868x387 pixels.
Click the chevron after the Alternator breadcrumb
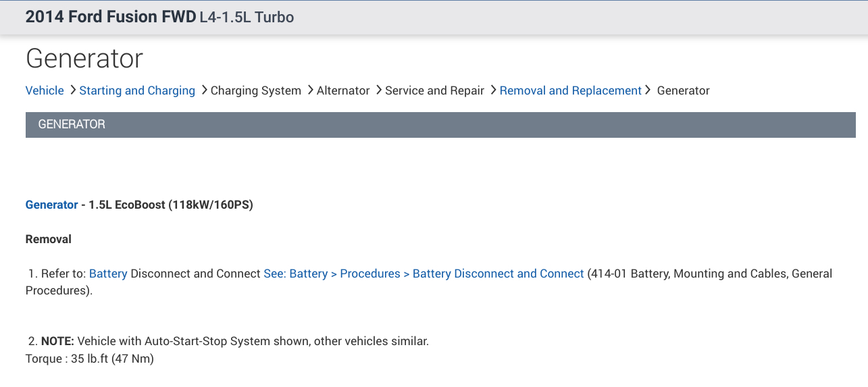coord(378,90)
